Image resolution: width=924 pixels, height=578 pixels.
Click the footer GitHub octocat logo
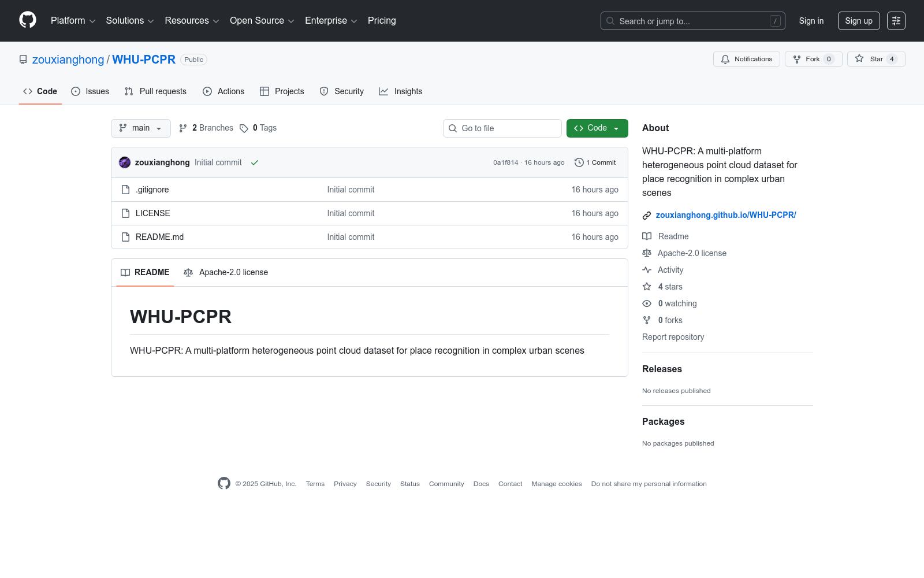click(224, 483)
